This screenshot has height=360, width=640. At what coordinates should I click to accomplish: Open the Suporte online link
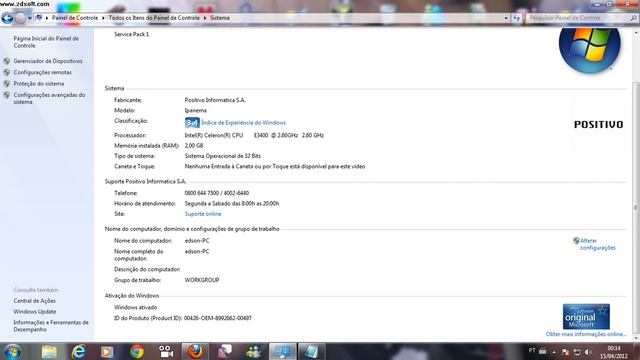203,214
